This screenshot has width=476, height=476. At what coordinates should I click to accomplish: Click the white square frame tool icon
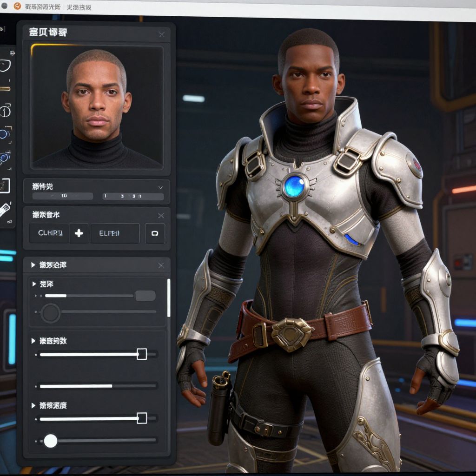[5, 185]
